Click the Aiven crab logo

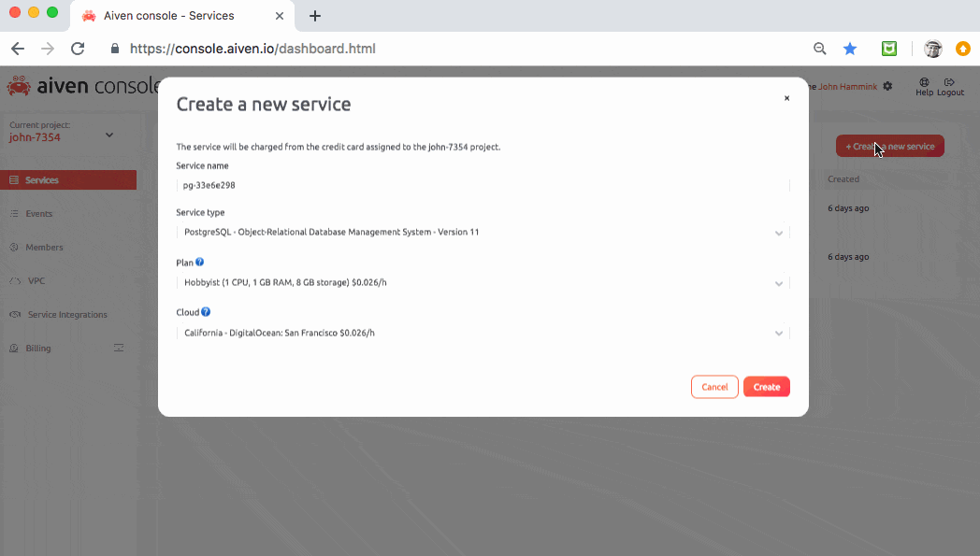coord(18,85)
